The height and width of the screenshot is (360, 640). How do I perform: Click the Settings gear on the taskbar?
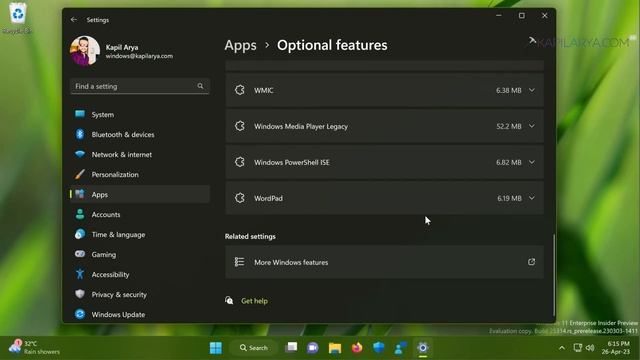tap(423, 348)
